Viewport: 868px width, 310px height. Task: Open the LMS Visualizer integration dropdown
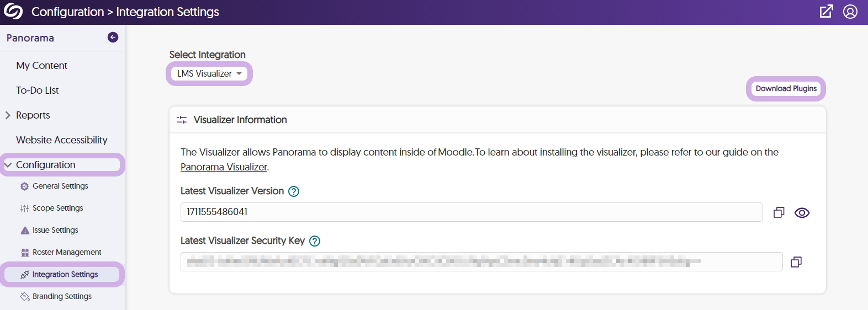(x=209, y=73)
